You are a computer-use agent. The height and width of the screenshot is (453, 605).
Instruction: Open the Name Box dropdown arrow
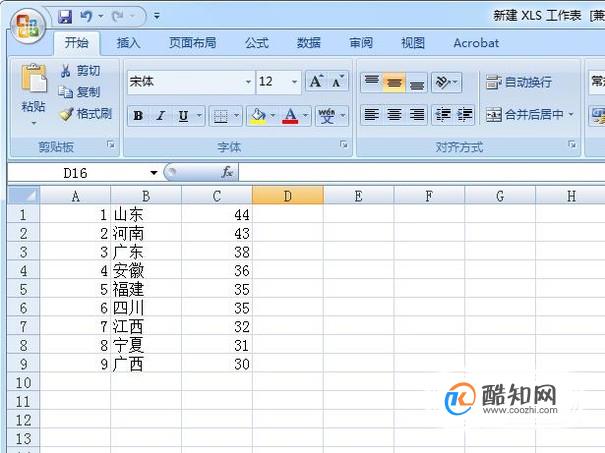tap(154, 173)
